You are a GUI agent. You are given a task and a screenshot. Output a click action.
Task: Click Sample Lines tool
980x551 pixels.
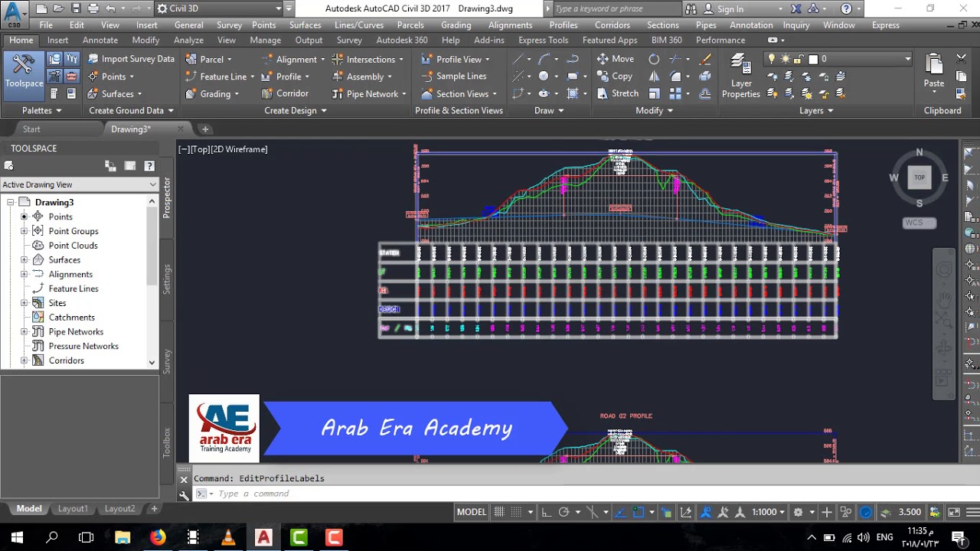(453, 77)
